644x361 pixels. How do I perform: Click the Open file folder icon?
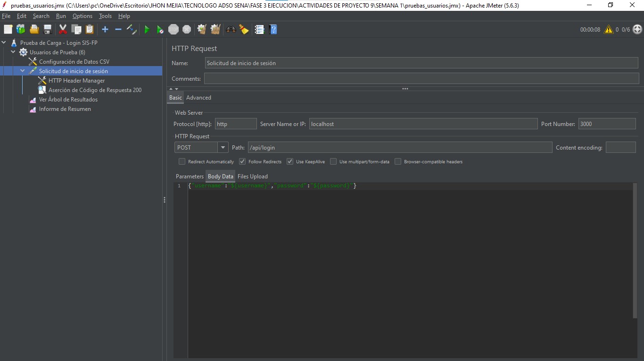34,29
